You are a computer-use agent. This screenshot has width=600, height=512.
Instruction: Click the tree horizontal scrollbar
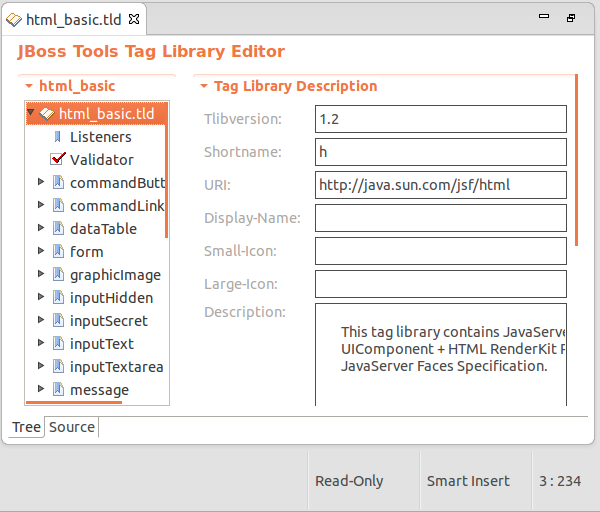(x=74, y=402)
